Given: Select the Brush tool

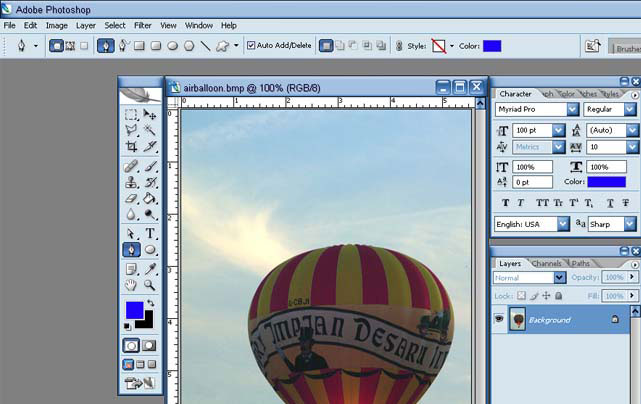Looking at the screenshot, I should tap(150, 166).
